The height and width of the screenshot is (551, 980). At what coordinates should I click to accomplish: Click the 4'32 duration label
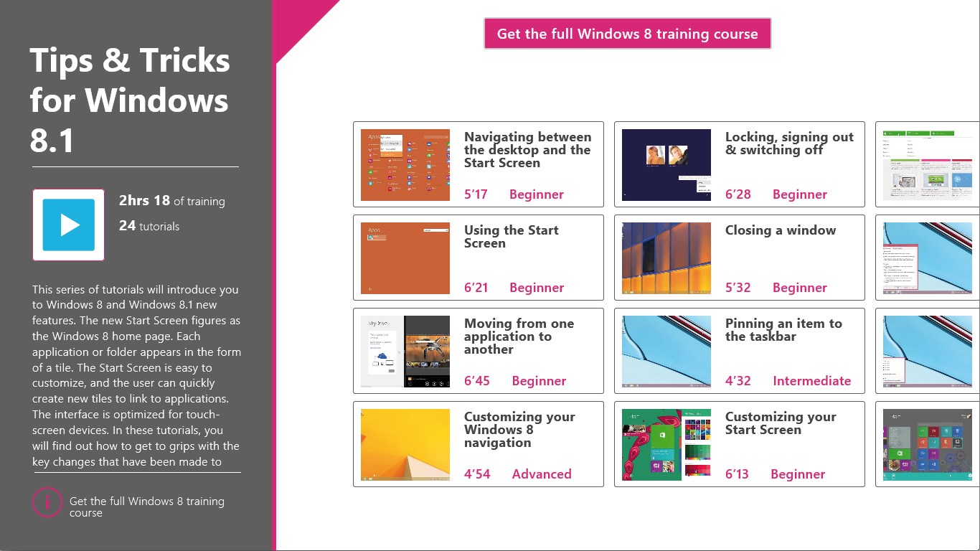click(x=738, y=381)
